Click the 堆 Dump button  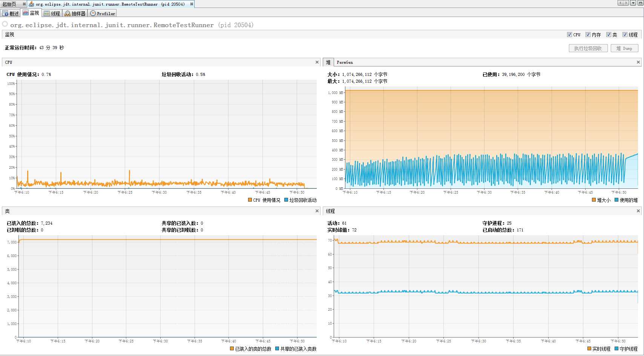point(624,48)
